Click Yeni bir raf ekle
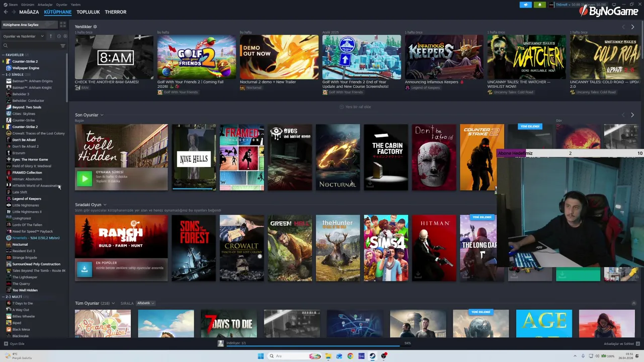The image size is (644, 362). [x=356, y=107]
